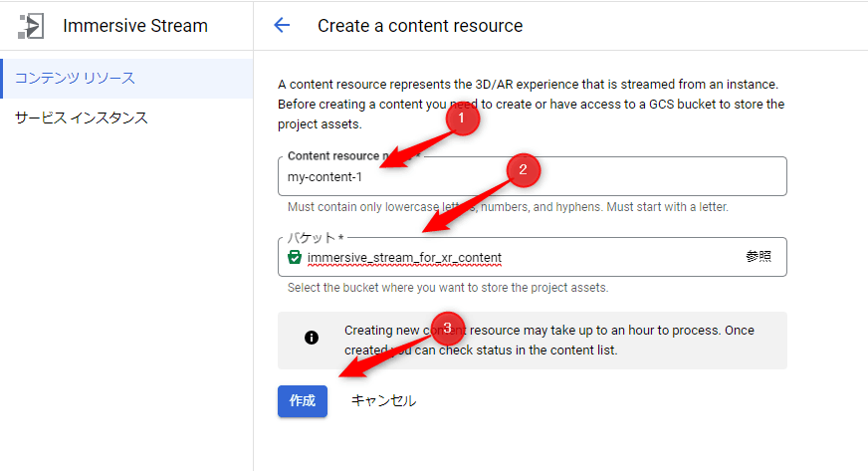Click the 参照 browse button
This screenshot has height=471, width=868.
tap(759, 256)
